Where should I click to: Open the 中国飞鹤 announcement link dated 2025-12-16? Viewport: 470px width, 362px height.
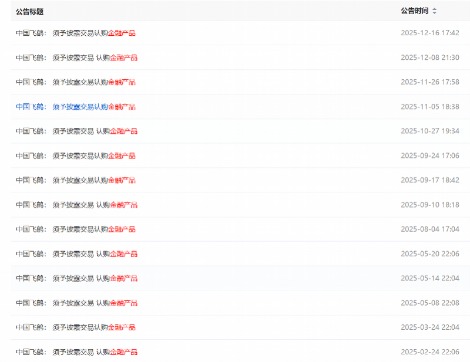coord(76,33)
